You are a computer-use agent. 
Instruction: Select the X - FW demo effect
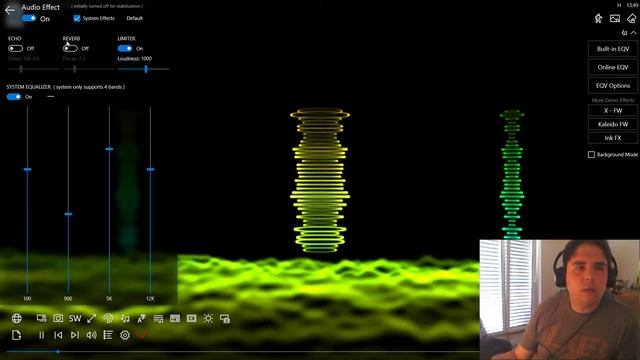click(x=613, y=111)
